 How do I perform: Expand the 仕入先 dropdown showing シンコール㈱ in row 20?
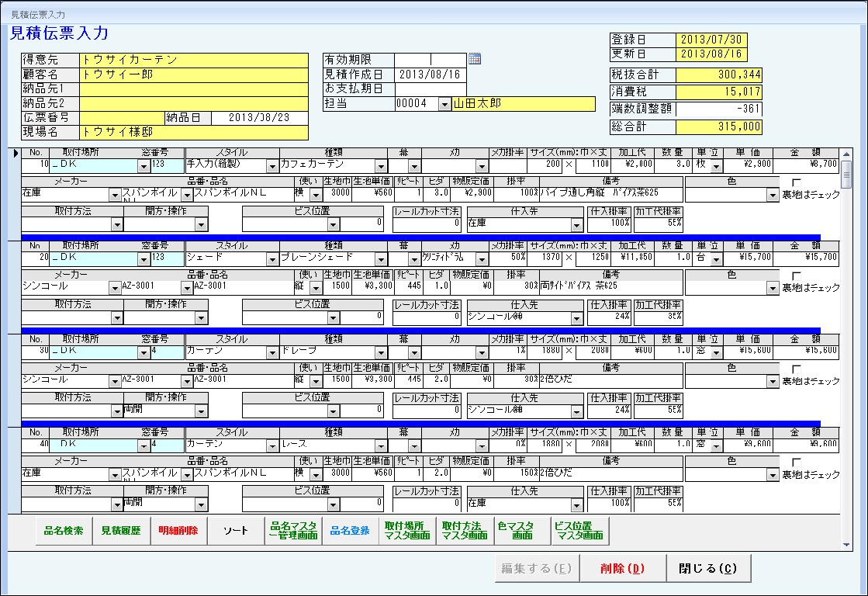pos(576,317)
